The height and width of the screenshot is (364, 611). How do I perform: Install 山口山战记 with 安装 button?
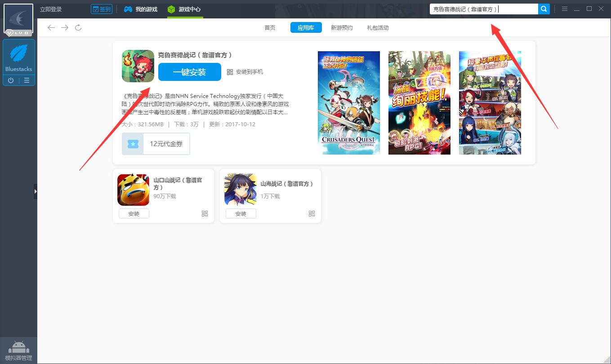click(x=134, y=214)
